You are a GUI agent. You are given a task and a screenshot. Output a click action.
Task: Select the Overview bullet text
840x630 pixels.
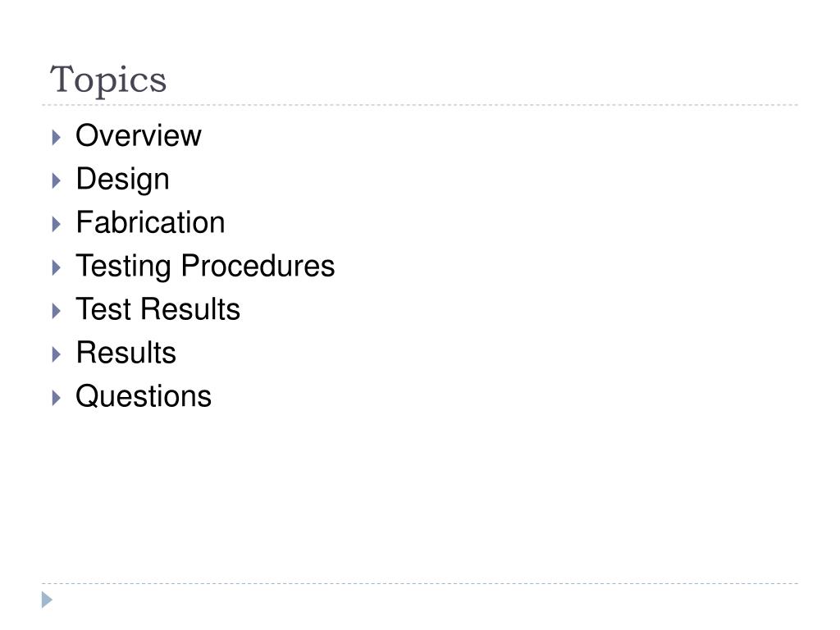click(139, 135)
